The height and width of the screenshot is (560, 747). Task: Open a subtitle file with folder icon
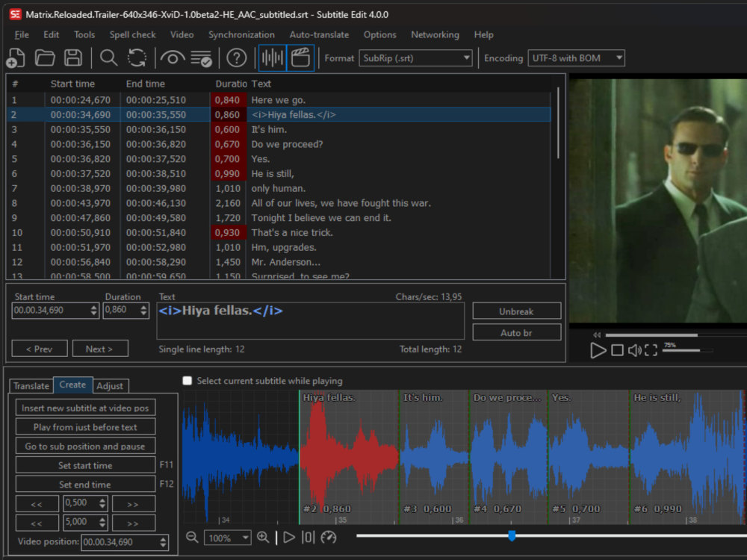click(45, 58)
